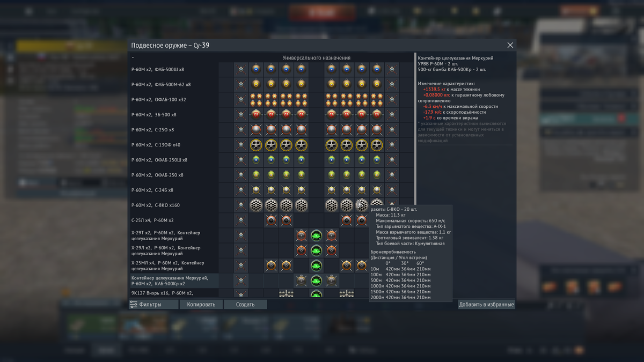The width and height of the screenshot is (644, 362).
Task: Click Р-60М missile icon in Х-25МЛ x4 row
Action: pos(241,265)
